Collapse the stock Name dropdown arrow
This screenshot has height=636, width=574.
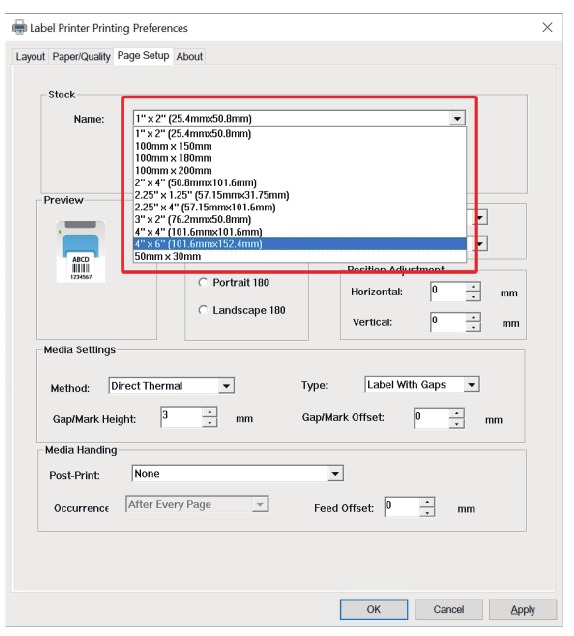pyautogui.click(x=457, y=118)
